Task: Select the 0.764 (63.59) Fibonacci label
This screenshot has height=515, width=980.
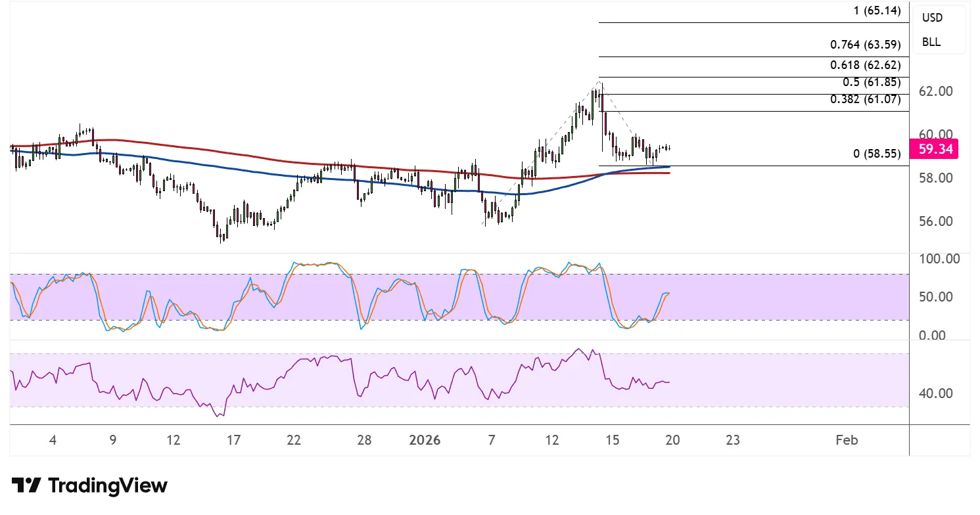Action: point(865,45)
